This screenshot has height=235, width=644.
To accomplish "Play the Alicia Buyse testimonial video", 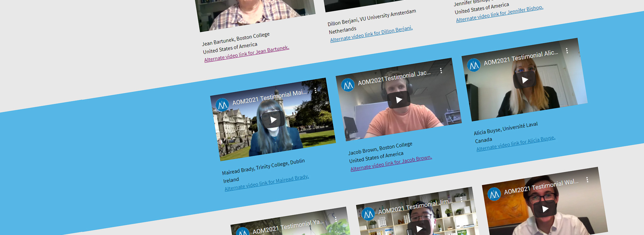I will click(x=525, y=80).
